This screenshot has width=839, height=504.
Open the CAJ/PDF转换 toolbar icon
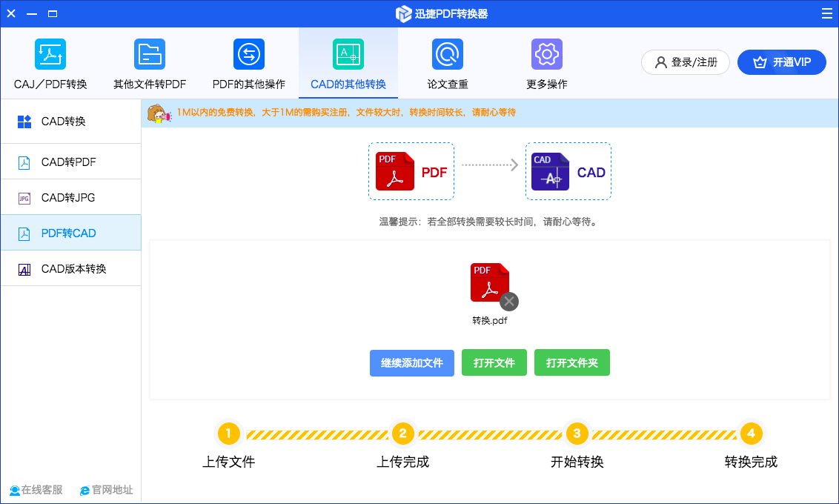50,54
